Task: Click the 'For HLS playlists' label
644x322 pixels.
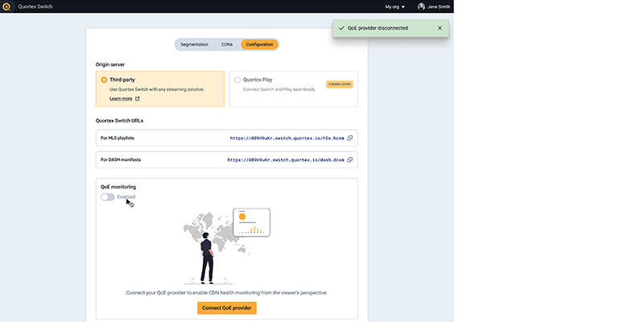Action: coord(118,138)
